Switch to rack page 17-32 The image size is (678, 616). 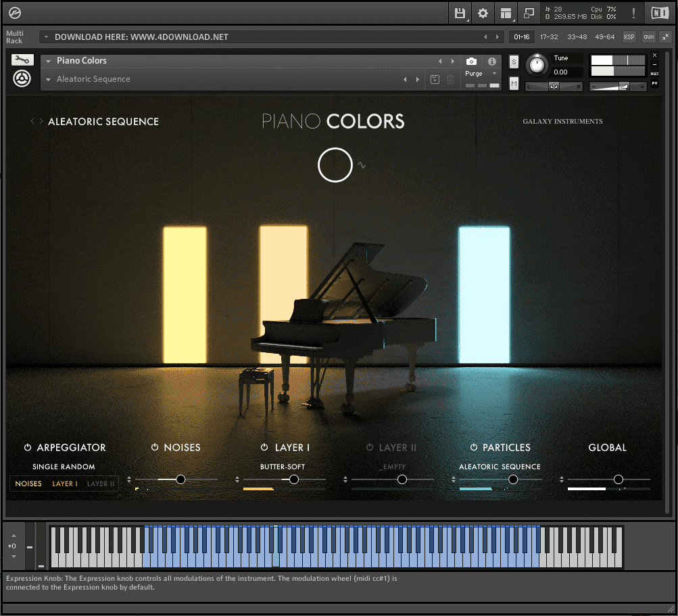549,37
